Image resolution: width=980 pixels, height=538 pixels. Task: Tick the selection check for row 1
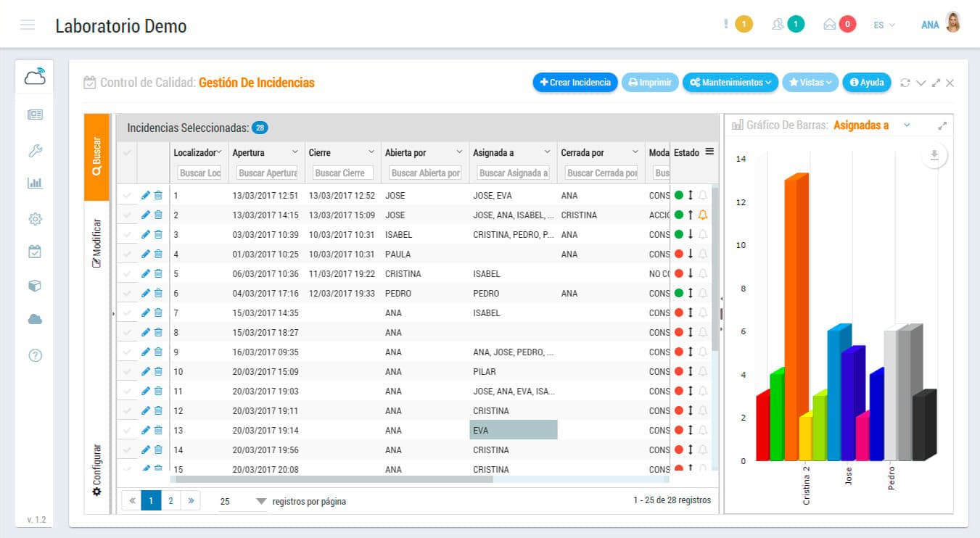coord(128,195)
